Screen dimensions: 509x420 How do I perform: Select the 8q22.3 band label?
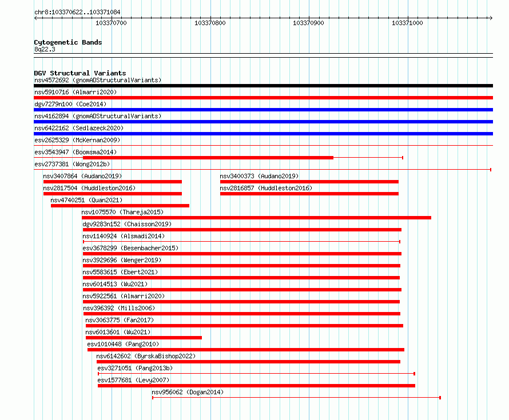coord(45,50)
